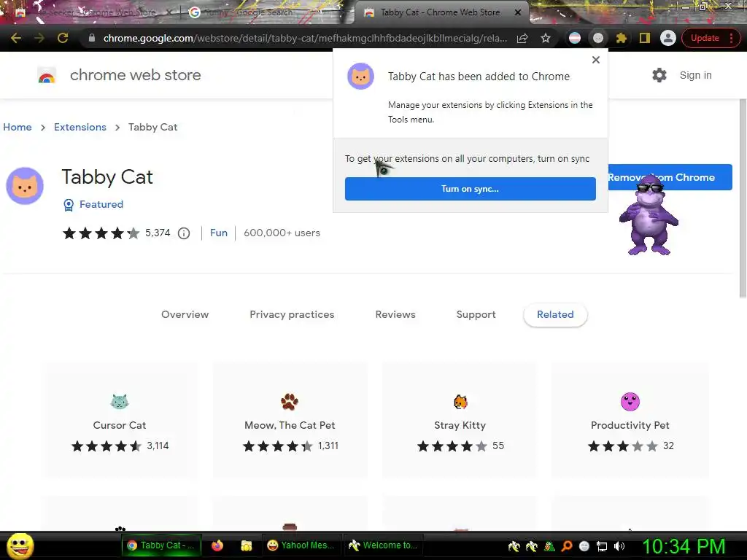Click the purple Bonzi gorilla character
747x560 pixels.
(649, 215)
